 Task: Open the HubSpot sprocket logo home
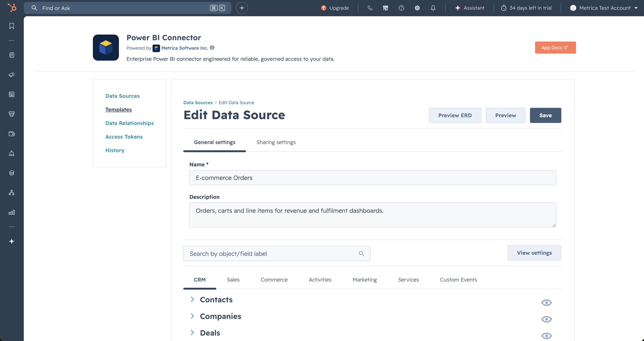pos(12,8)
